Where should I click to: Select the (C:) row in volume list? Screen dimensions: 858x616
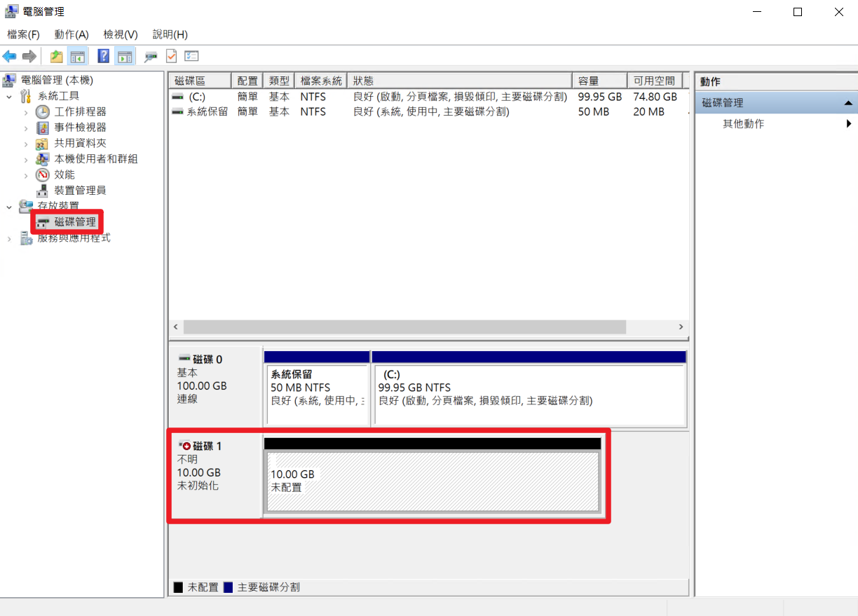coord(429,97)
